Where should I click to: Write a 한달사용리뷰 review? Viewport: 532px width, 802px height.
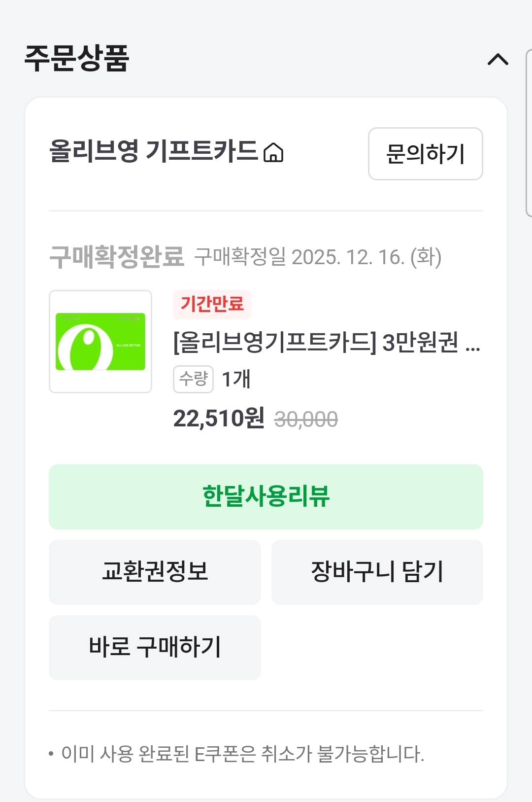266,496
